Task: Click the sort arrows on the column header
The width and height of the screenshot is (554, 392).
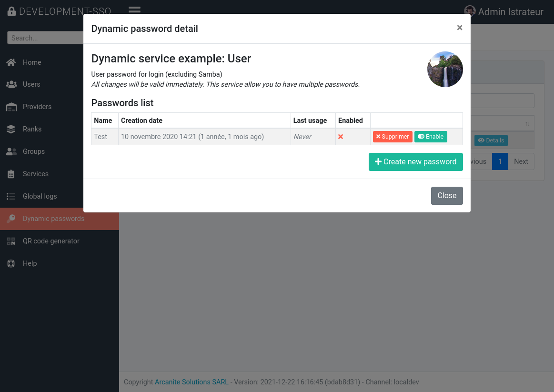Action: pos(527,124)
